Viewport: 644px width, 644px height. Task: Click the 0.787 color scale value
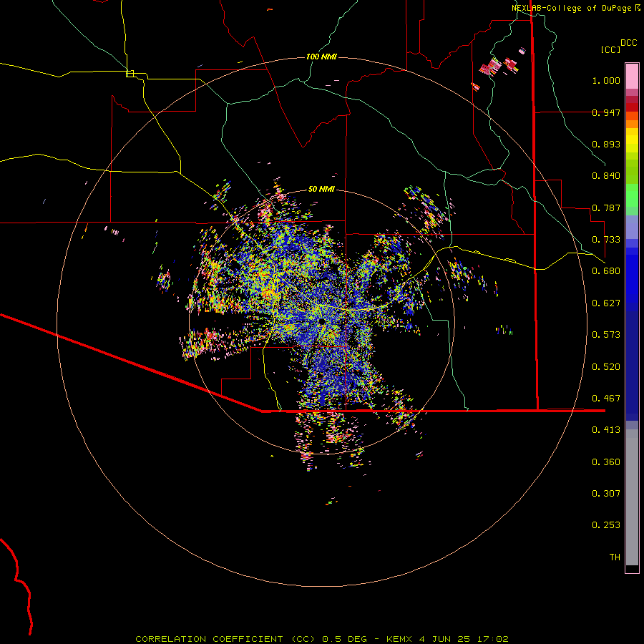pos(606,208)
